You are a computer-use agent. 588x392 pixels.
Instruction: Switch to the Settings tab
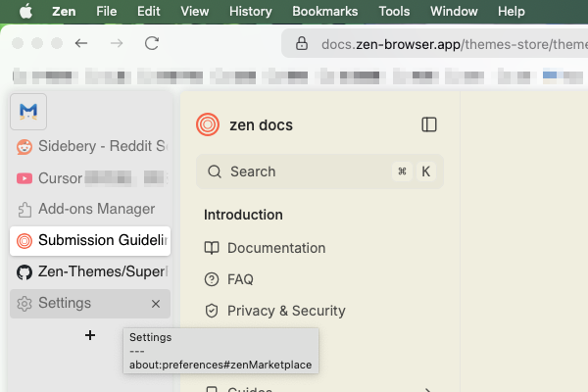tap(90, 304)
